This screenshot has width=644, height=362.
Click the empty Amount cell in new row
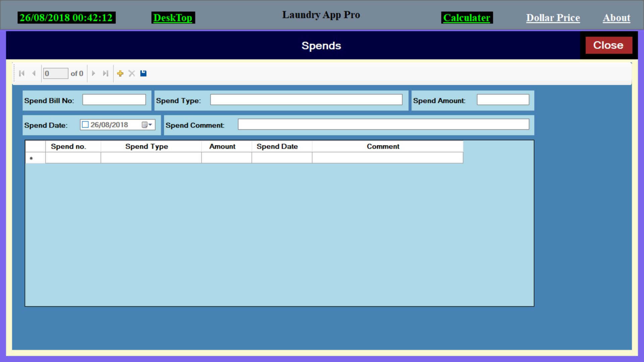tap(226, 158)
